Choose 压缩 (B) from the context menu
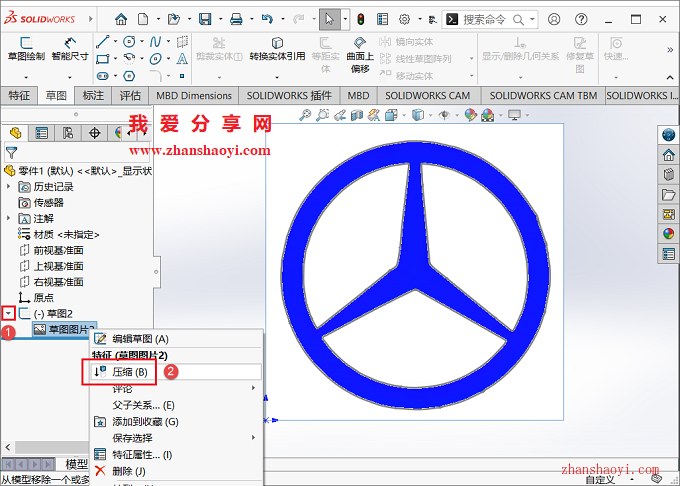 coord(129,372)
